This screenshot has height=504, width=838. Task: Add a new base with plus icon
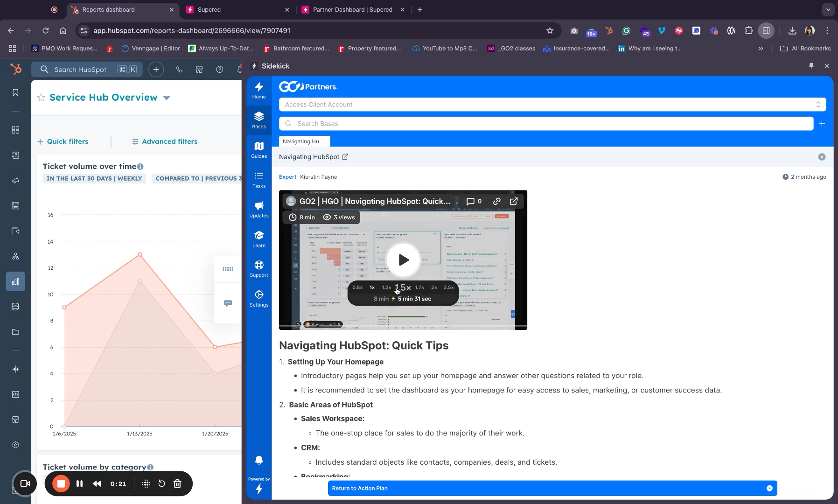tap(822, 124)
